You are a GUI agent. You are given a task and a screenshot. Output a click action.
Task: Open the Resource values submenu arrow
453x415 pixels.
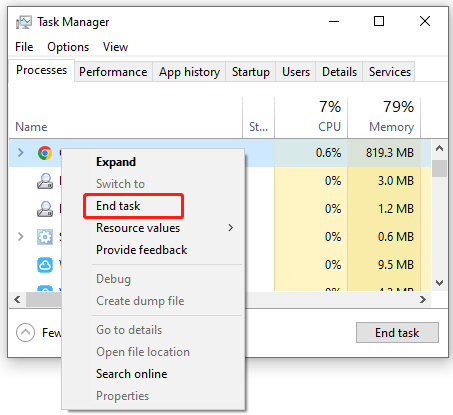(231, 228)
